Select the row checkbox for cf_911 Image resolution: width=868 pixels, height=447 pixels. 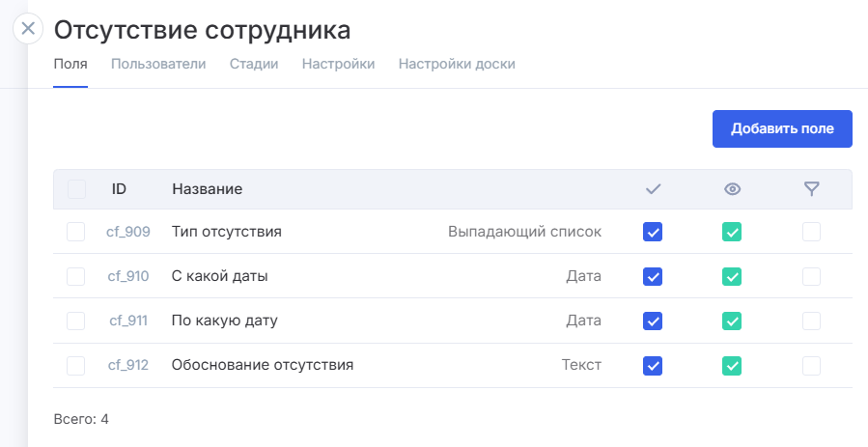76,321
